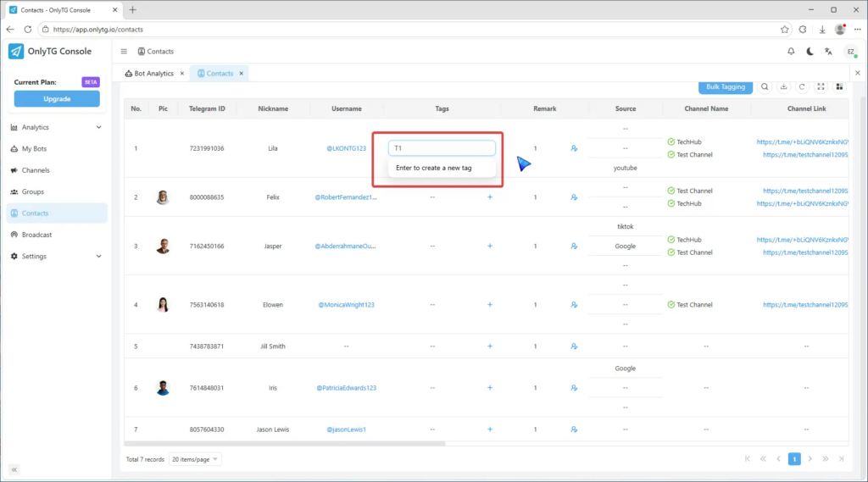This screenshot has width=868, height=482.
Task: Click the remark edit icon for Jasper
Action: pyautogui.click(x=574, y=247)
